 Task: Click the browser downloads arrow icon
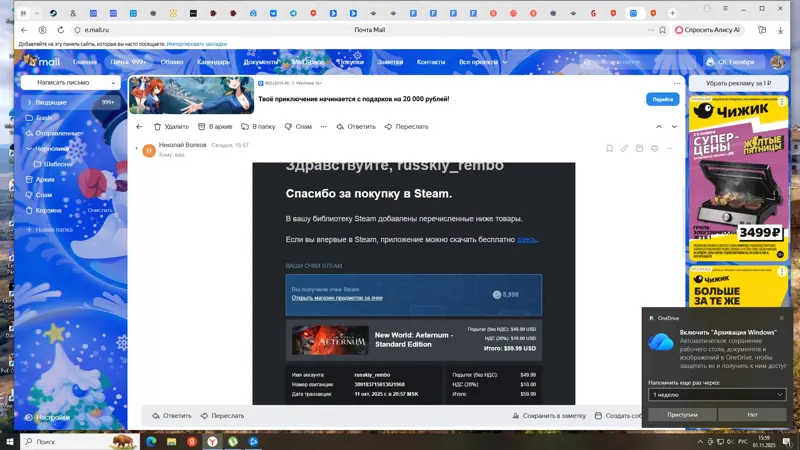point(780,30)
